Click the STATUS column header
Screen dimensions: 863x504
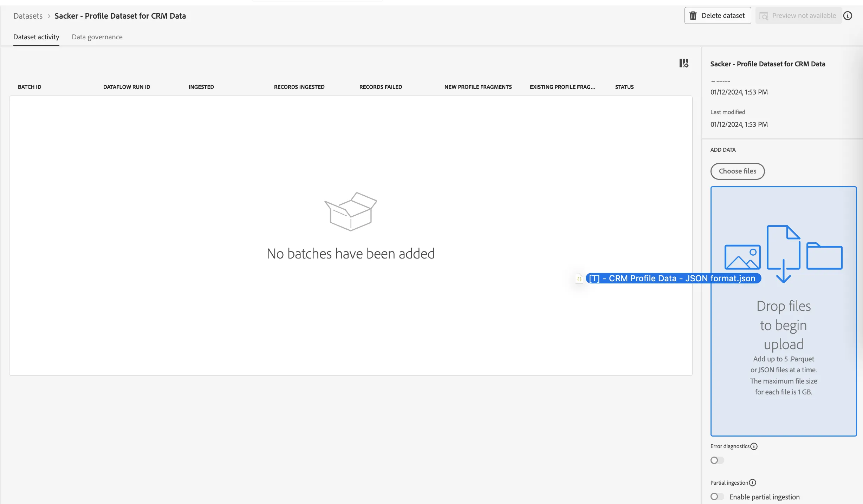(x=624, y=87)
